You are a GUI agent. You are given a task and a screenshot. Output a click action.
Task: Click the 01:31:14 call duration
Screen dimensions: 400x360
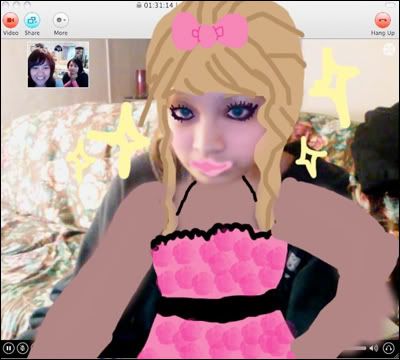pos(159,5)
